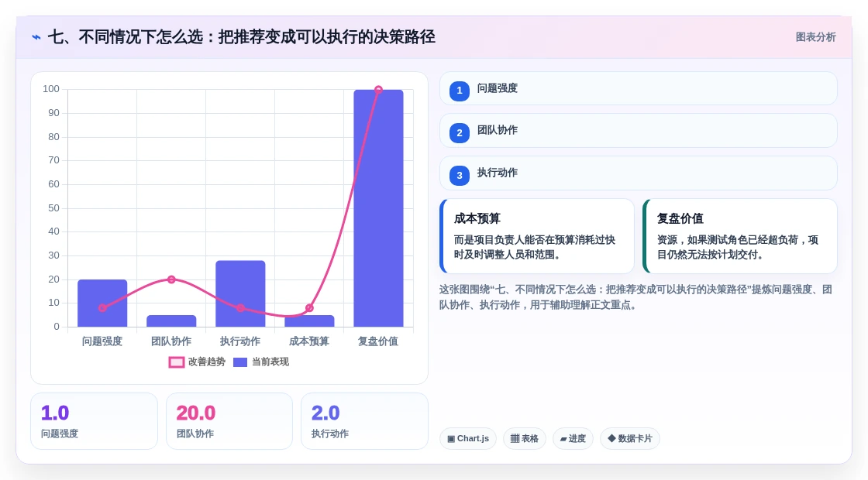Click the number 3 badge for 执行动作
The width and height of the screenshot is (868, 480).
click(460, 175)
